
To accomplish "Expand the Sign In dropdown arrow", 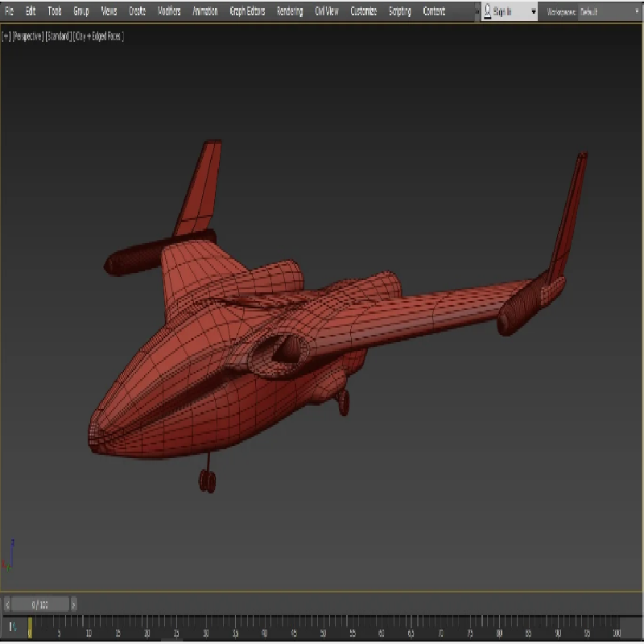I will [x=533, y=12].
